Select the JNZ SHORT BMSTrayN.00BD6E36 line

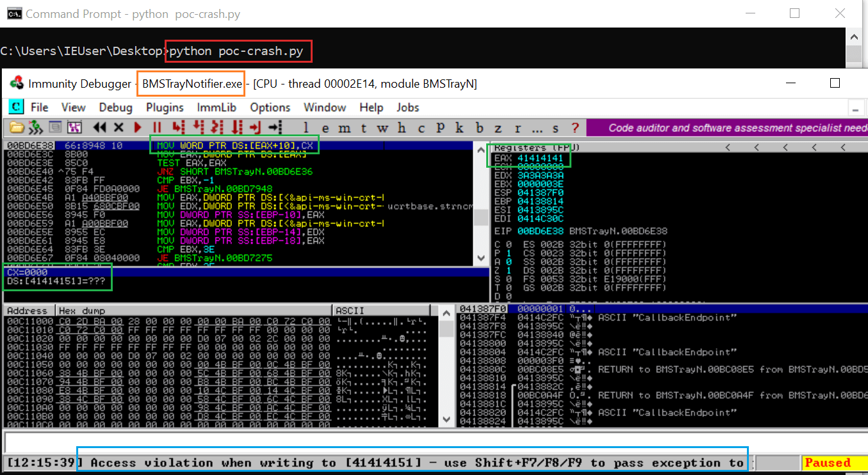click(x=234, y=172)
